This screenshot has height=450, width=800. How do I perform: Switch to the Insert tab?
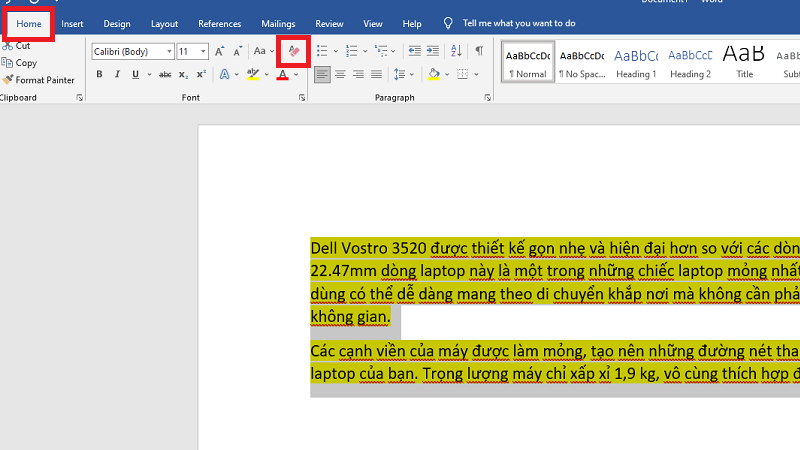(x=72, y=23)
